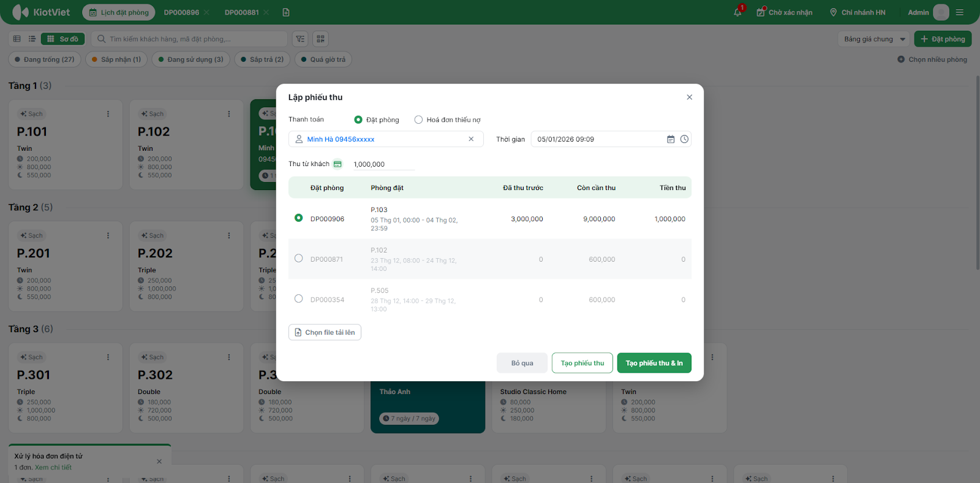Switch to table view icon
980x483 pixels.
[x=17, y=39]
